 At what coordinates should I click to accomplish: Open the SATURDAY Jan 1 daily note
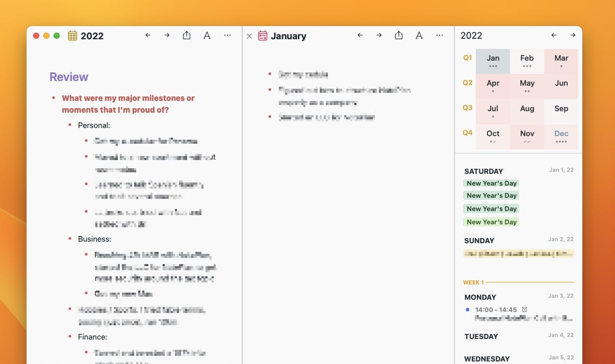click(483, 171)
